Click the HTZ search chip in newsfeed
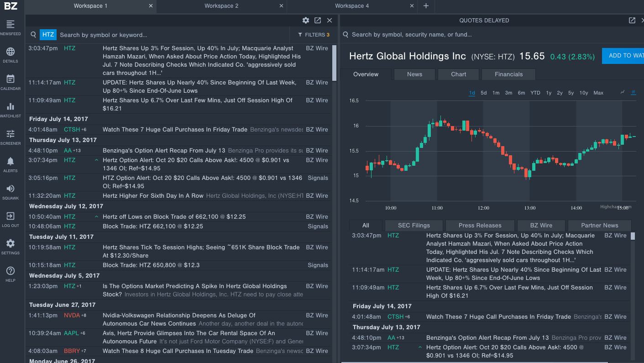The width and height of the screenshot is (644, 363). (48, 35)
